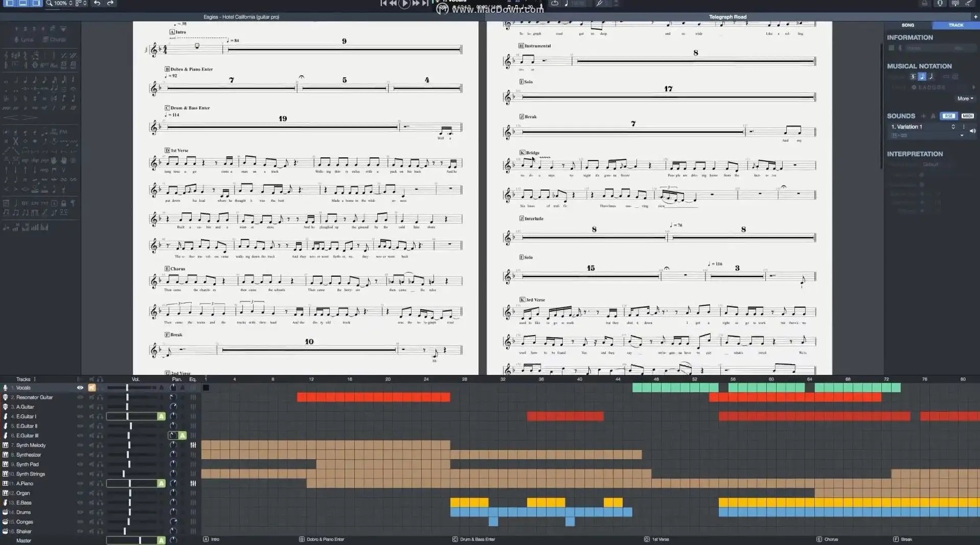Open the Tracks three-dot menu
This screenshot has width=980, height=545.
point(35,379)
